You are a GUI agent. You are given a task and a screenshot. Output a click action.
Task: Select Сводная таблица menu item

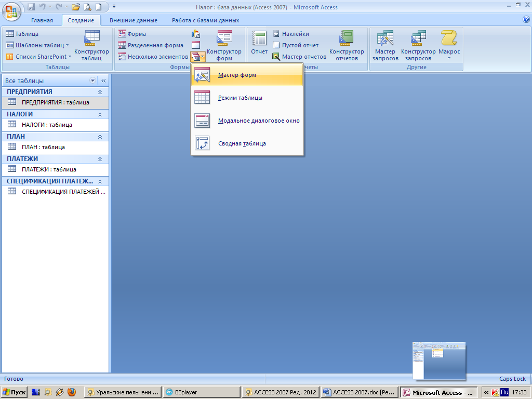coord(247,143)
